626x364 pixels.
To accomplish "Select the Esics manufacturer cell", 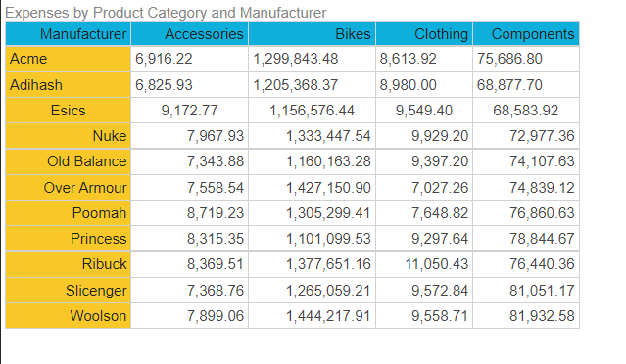I will tap(69, 111).
